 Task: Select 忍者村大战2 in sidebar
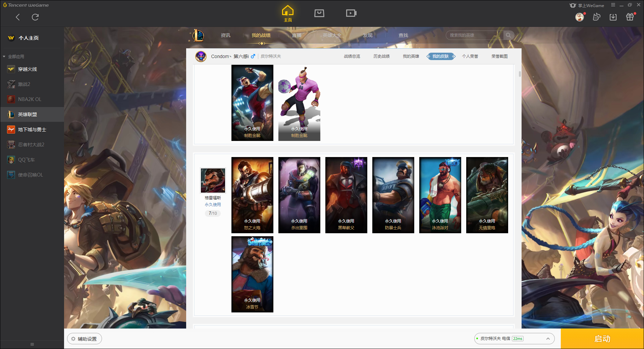click(x=32, y=145)
